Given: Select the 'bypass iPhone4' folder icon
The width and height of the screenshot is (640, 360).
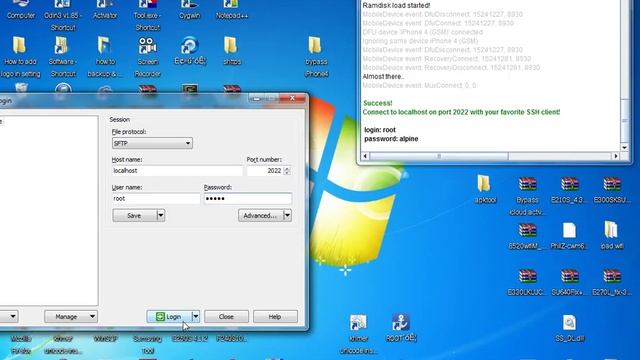Looking at the screenshot, I should 316,57.
